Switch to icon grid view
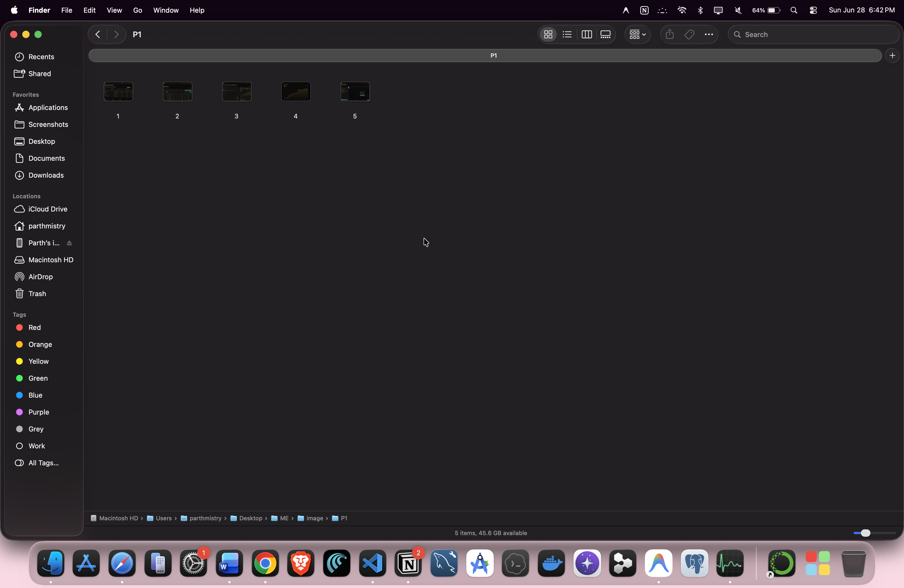The image size is (904, 588). [x=548, y=35]
